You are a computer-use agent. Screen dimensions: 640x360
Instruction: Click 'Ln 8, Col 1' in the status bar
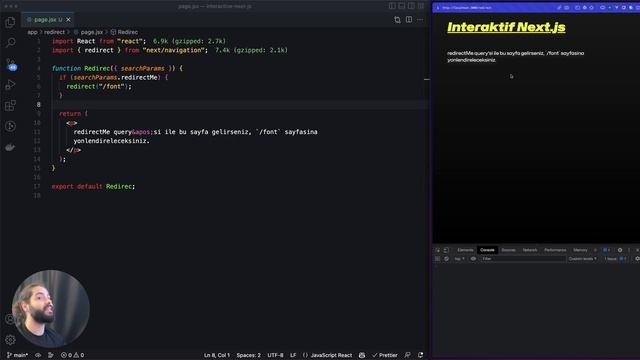[217, 355]
